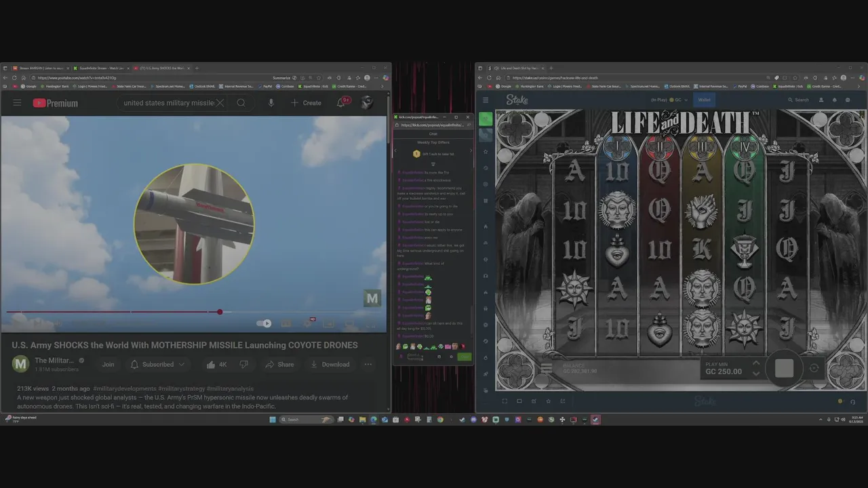Click the YouTube window address bar URL
This screenshot has width=868, height=488.
click(78, 78)
